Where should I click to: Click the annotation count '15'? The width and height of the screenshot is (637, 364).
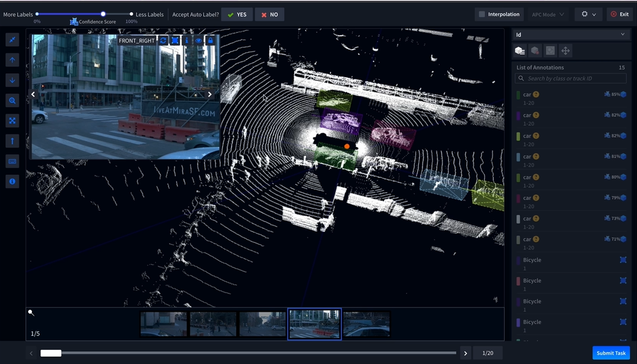622,68
